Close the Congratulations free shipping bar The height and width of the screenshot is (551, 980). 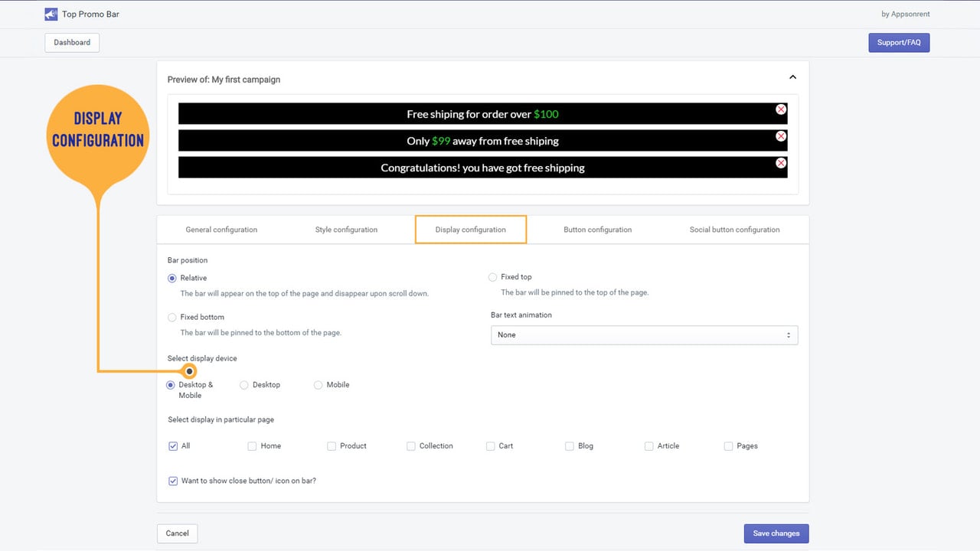click(x=781, y=163)
